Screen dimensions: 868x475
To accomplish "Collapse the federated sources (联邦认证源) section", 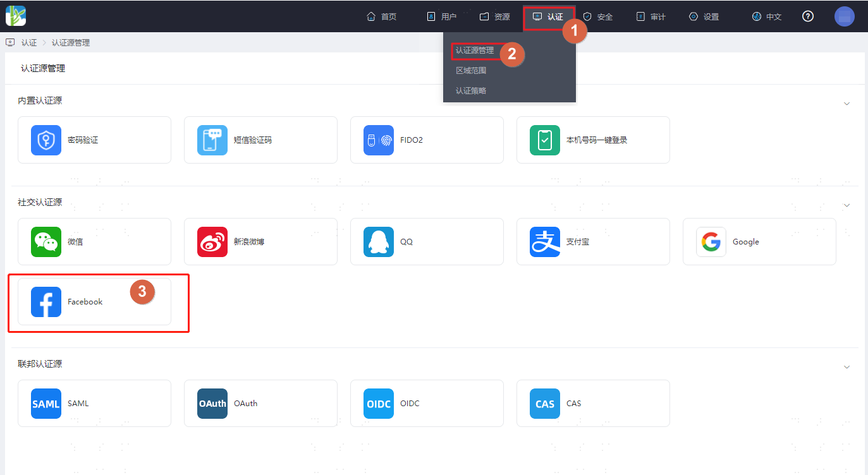I will pyautogui.click(x=847, y=367).
